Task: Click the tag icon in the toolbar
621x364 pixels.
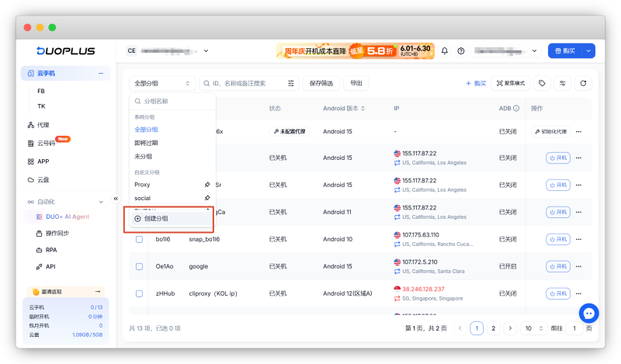Action: click(x=542, y=83)
